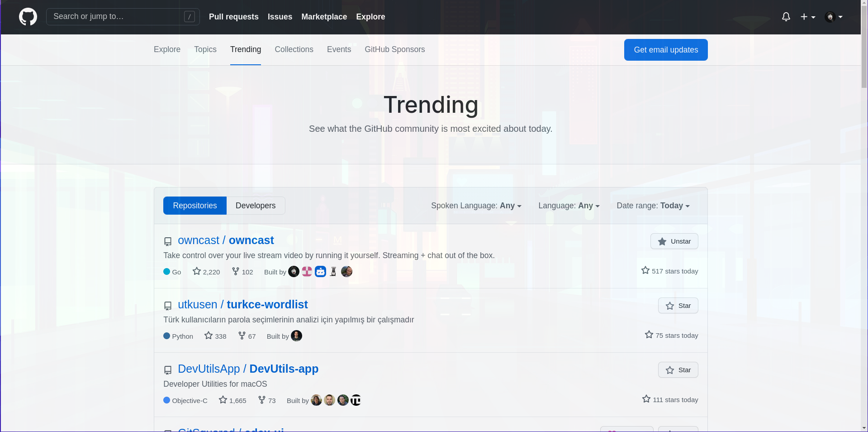Open utkusen / turkce-wordlist repository

click(x=243, y=305)
